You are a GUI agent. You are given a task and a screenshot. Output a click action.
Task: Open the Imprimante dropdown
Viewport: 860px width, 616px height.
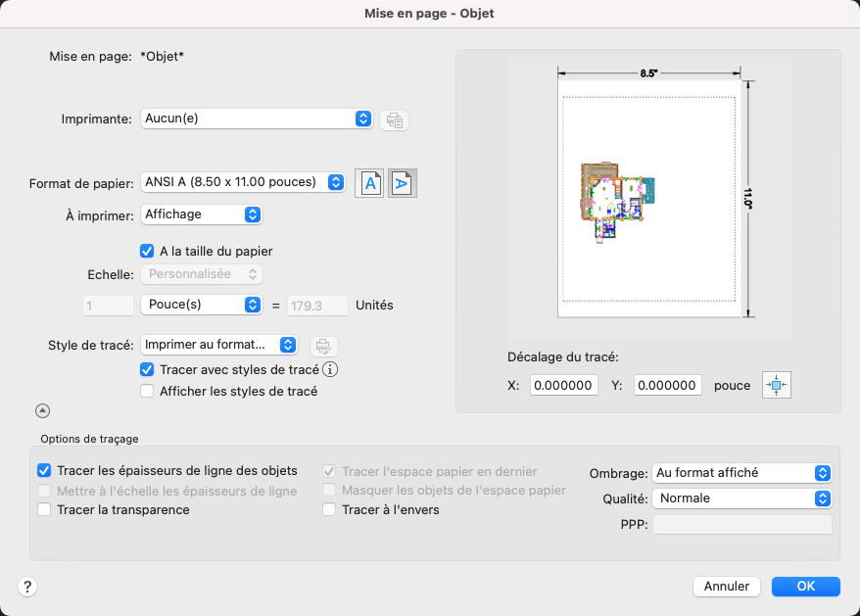point(257,118)
